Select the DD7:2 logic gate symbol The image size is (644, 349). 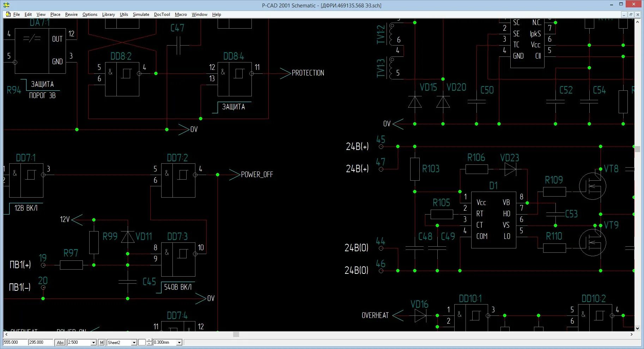(x=178, y=180)
